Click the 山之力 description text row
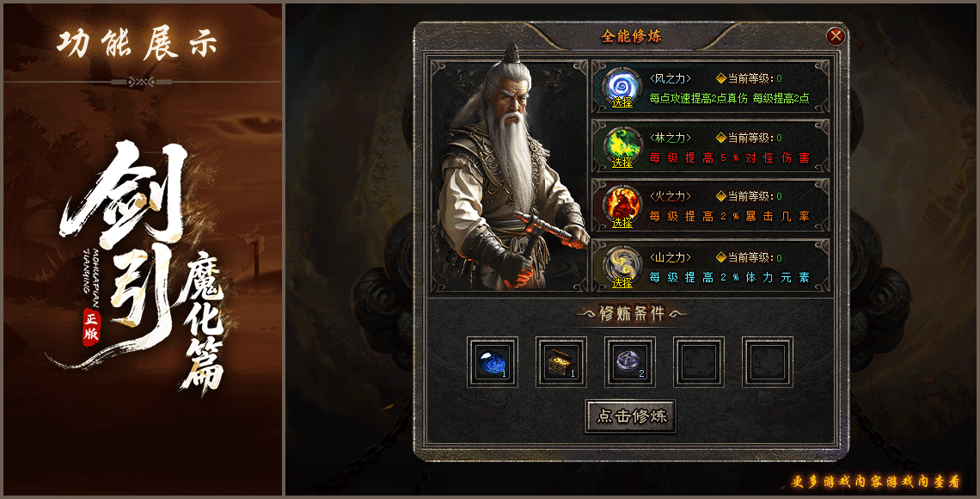This screenshot has width=980, height=499. pos(729,278)
